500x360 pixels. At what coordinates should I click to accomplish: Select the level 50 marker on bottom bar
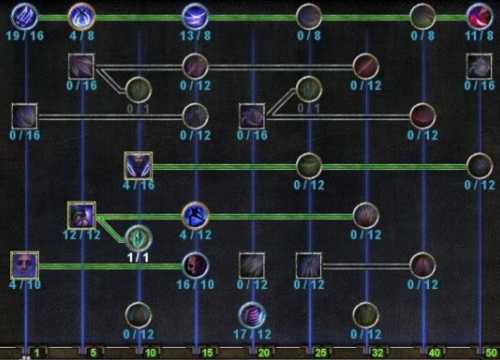pos(491,352)
